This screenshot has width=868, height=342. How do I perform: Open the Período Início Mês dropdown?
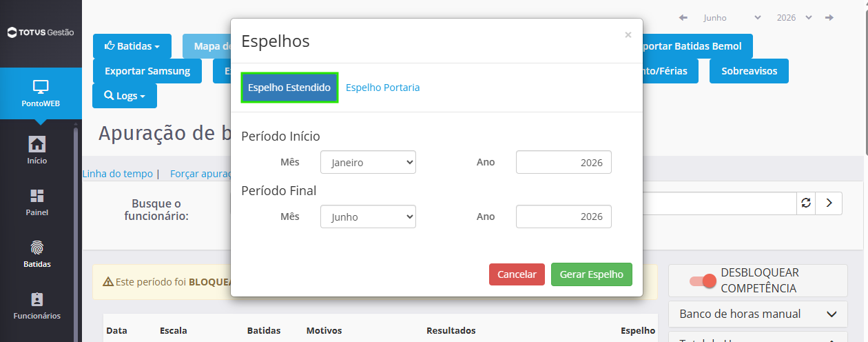click(368, 162)
